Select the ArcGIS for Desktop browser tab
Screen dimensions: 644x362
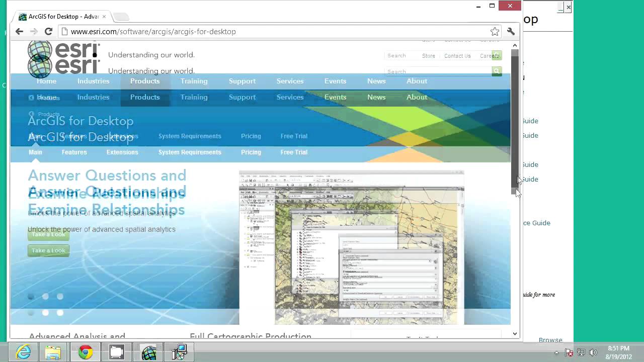pos(63,17)
